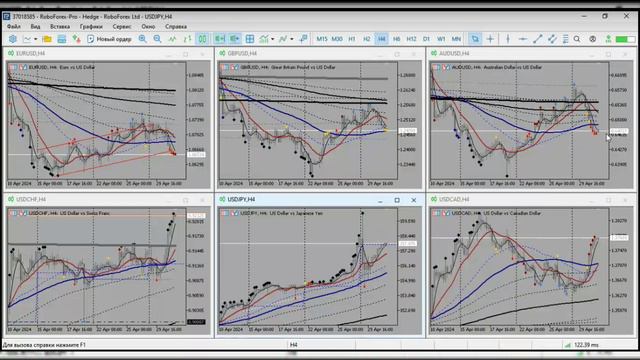
Task: Zoom out the chart with minus magnifier
Action: tap(157, 39)
